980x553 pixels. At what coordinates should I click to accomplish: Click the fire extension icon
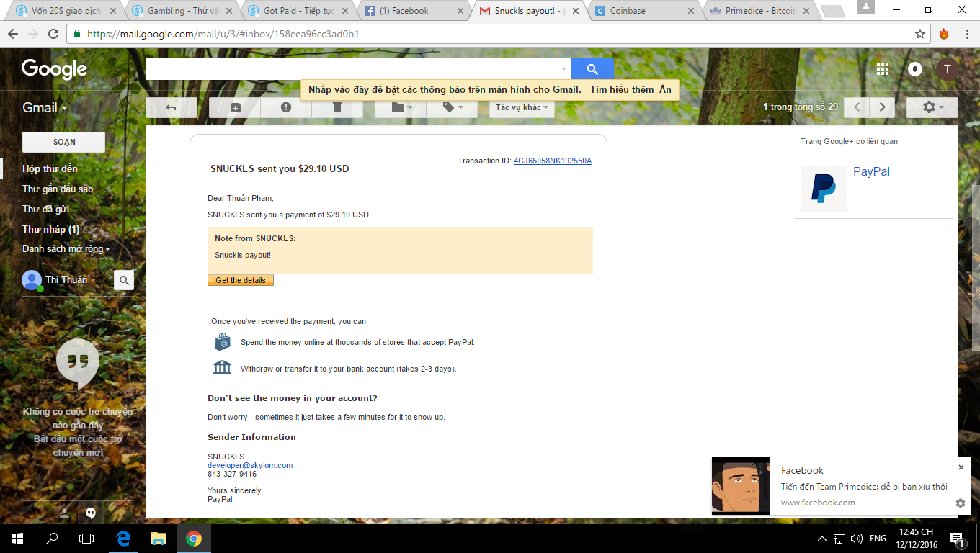[x=944, y=34]
